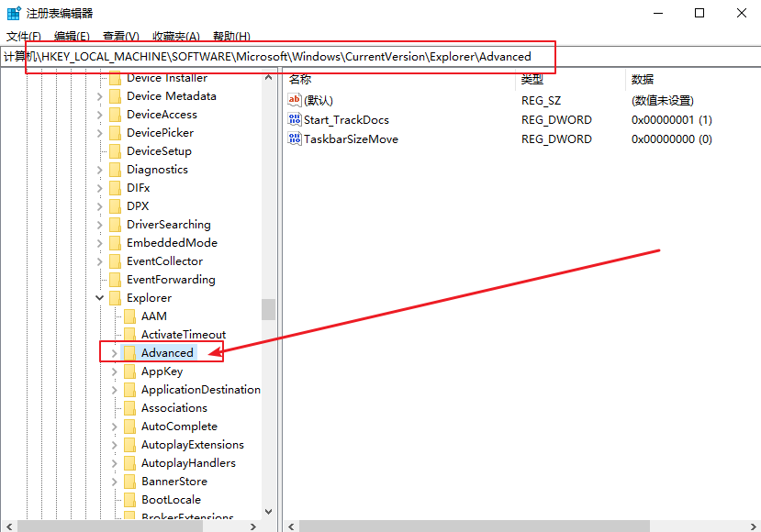Click the AAM folder icon
Viewport: 761px width, 532px height.
pyautogui.click(x=129, y=316)
